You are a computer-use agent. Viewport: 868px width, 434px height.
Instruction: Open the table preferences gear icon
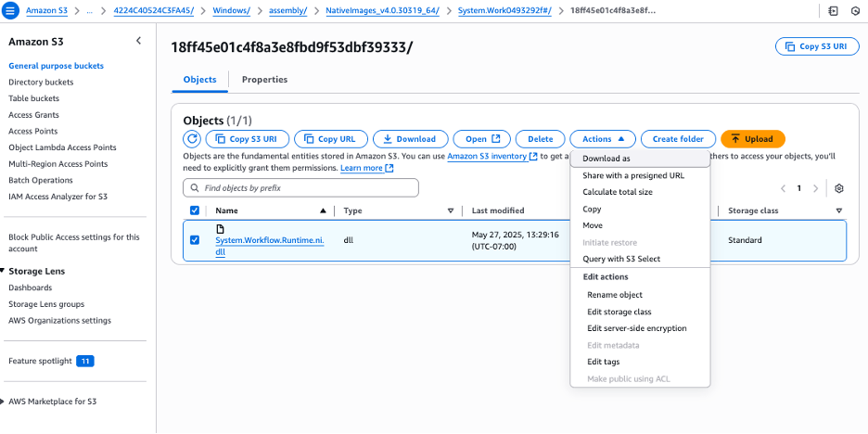point(838,188)
